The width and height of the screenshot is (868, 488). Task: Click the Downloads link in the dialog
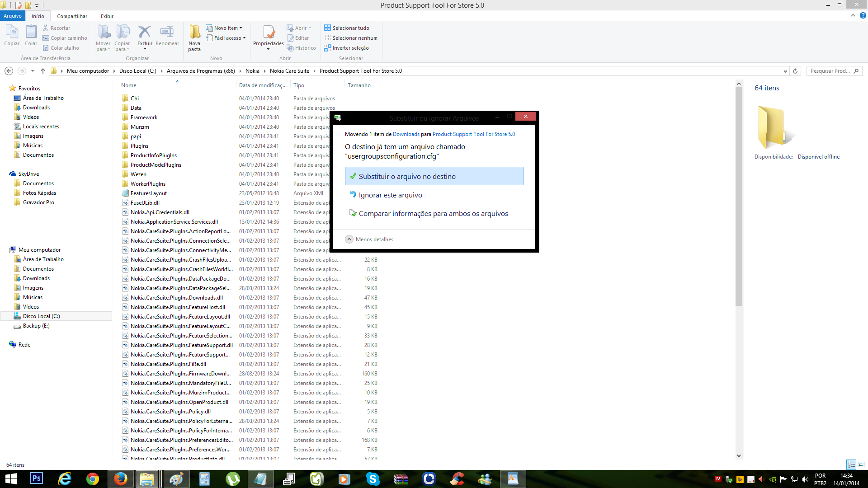[406, 134]
